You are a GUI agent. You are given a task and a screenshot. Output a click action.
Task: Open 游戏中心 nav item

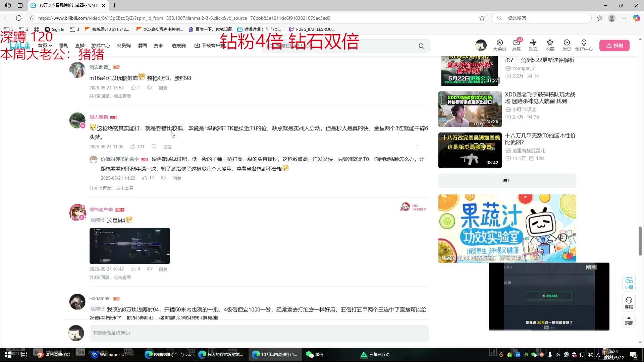[101, 46]
